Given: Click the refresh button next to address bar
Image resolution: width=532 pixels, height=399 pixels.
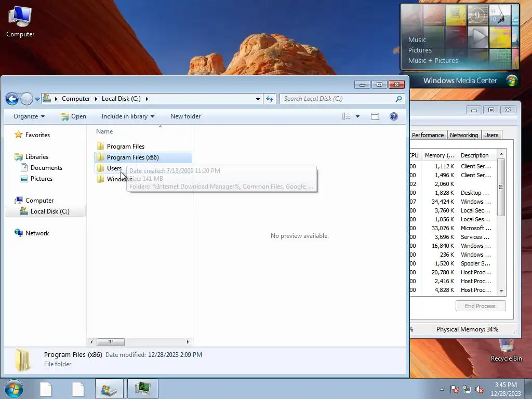Looking at the screenshot, I should 270,99.
